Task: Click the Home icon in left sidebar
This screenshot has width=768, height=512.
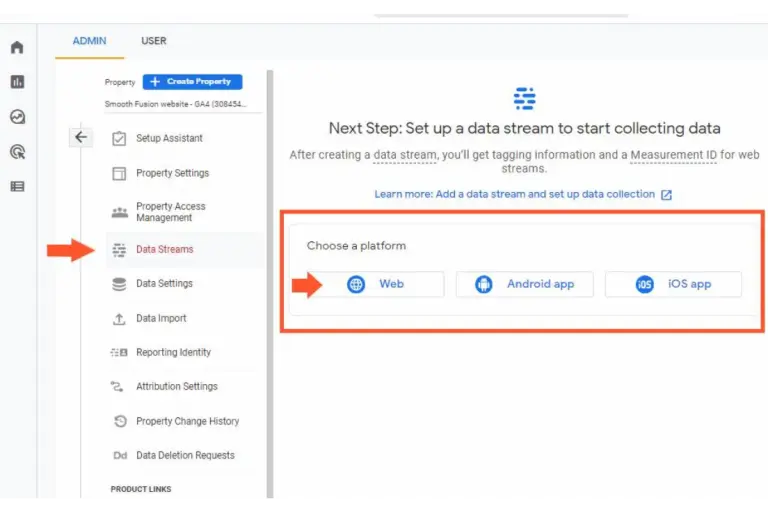Action: (x=17, y=47)
